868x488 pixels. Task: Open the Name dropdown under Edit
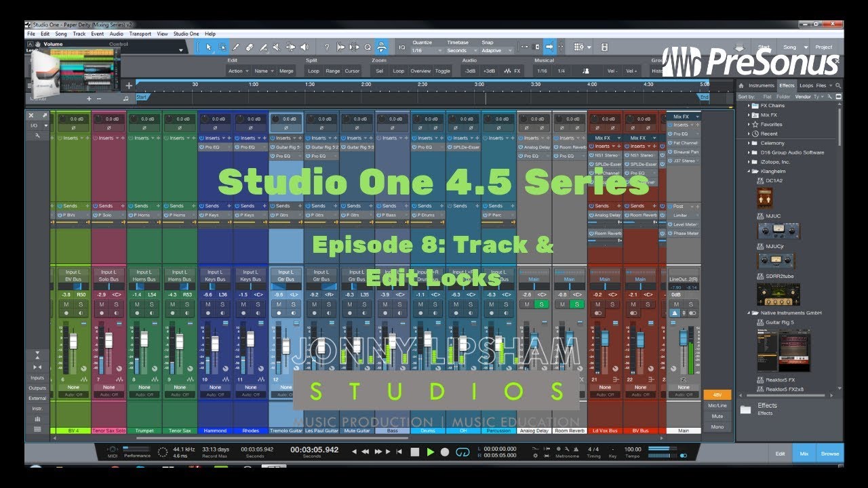[x=263, y=70]
